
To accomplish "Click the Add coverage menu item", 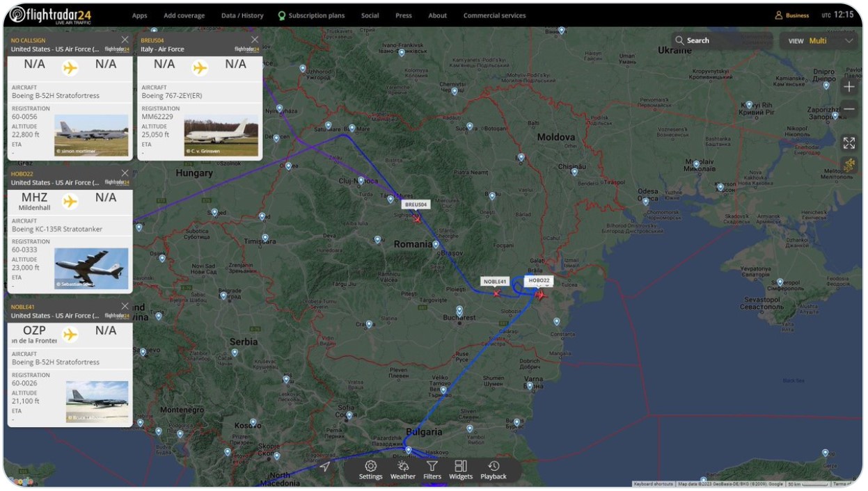I will [x=184, y=15].
